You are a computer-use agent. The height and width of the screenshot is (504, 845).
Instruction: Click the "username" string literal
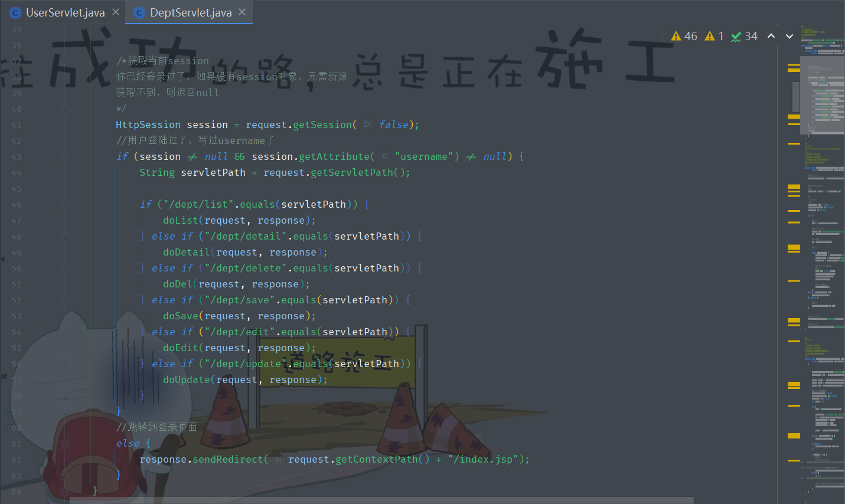(424, 156)
